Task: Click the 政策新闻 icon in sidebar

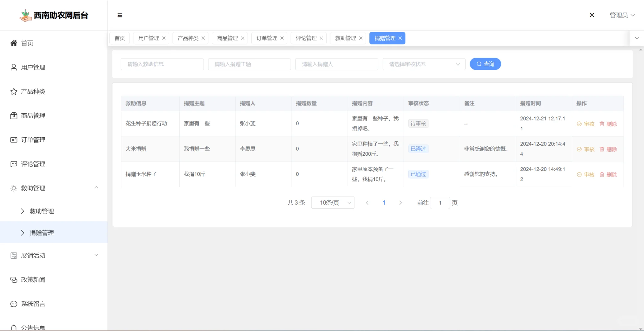Action: pos(13,280)
